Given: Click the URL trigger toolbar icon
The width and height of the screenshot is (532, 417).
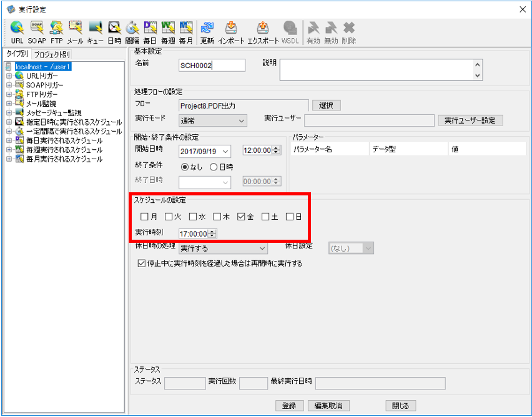Looking at the screenshot, I should pyautogui.click(x=17, y=32).
